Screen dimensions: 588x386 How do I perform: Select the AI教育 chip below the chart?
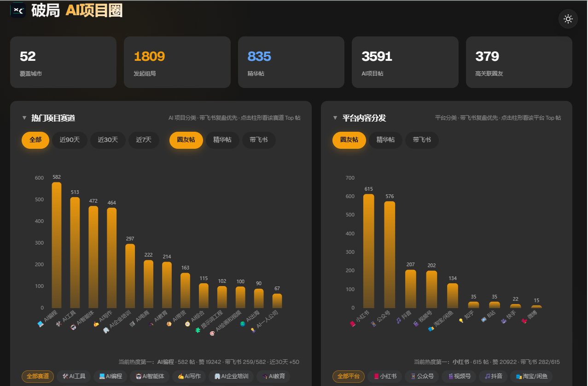point(274,376)
